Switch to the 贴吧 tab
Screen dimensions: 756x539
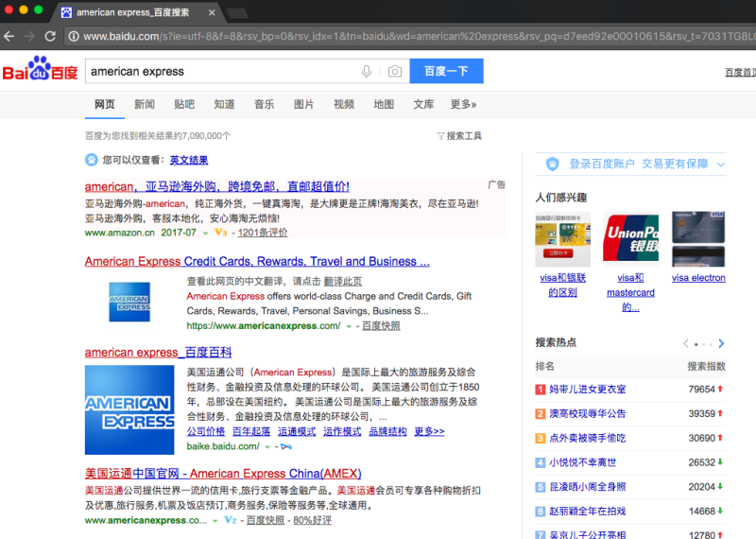click(184, 104)
